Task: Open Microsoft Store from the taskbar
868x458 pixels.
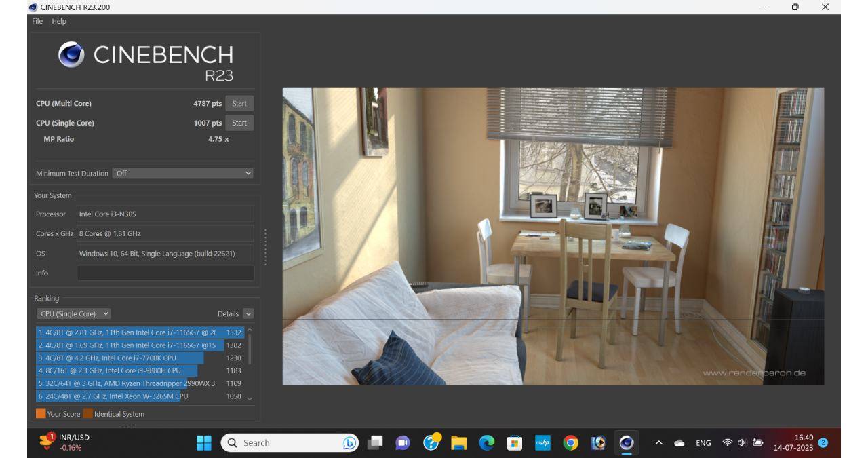Action: point(515,443)
